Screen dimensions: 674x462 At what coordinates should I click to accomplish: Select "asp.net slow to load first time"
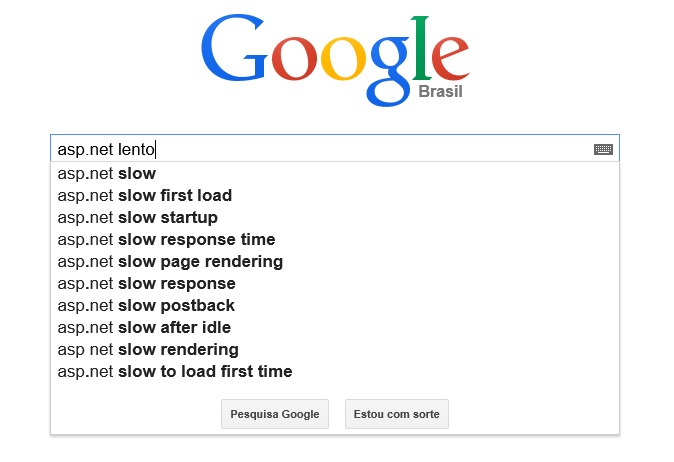175,372
